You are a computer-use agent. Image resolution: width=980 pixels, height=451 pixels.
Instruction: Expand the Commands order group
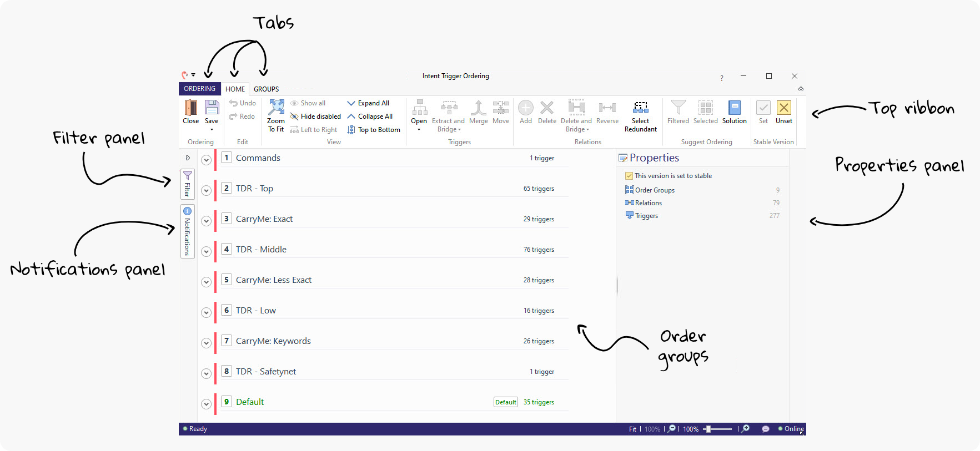pos(206,160)
